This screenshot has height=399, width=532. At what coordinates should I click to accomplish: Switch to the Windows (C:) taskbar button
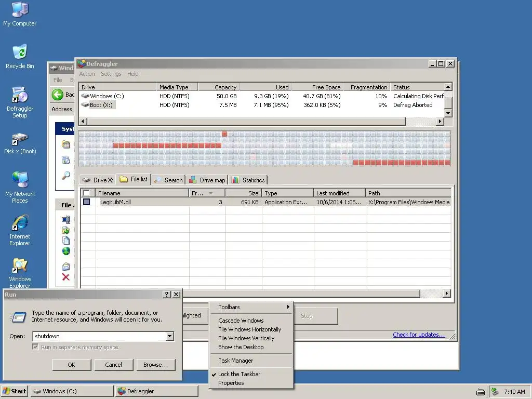click(x=72, y=391)
